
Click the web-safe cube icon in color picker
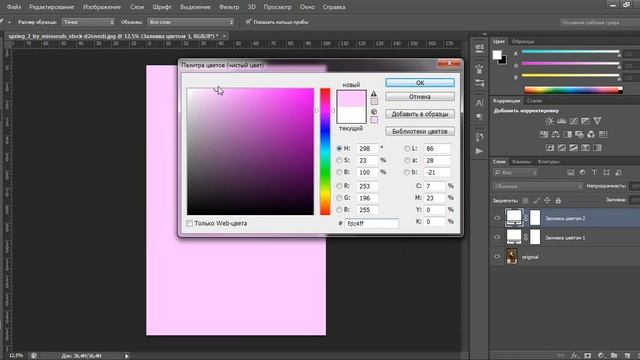pos(374,111)
